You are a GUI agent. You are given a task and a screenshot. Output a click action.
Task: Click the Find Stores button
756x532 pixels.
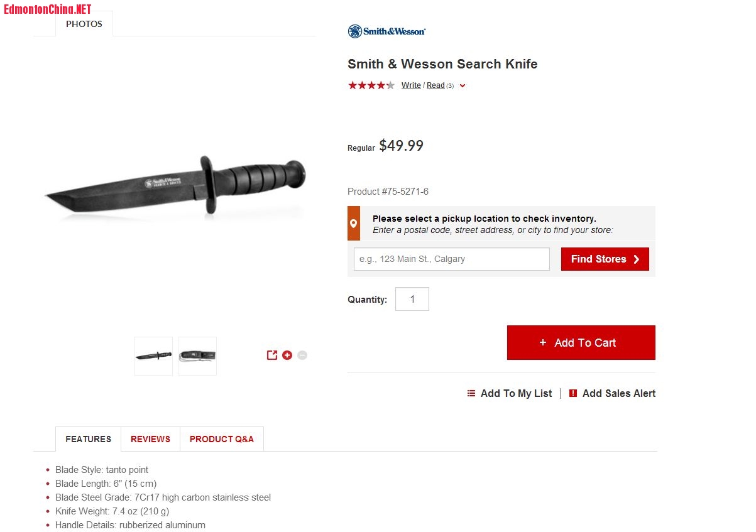(x=605, y=259)
